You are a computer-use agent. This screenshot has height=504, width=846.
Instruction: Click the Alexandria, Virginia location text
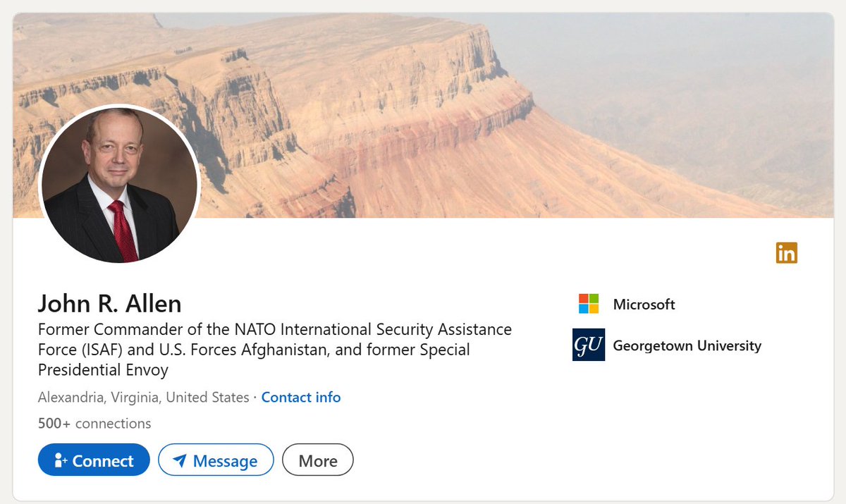(x=143, y=398)
